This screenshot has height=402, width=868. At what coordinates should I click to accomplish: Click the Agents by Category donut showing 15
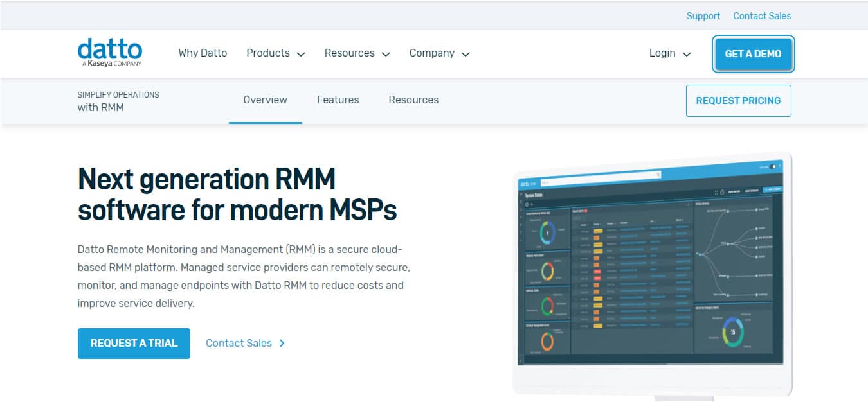coord(732,331)
